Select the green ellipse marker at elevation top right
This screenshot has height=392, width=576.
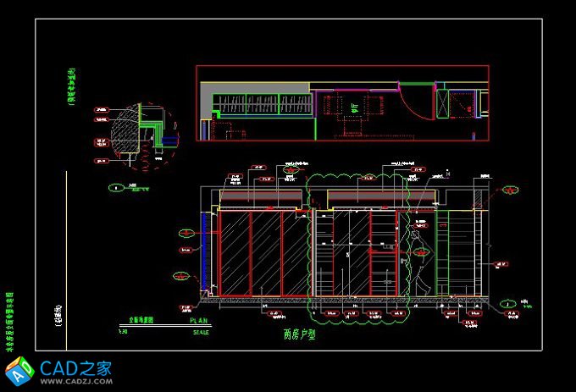511,189
